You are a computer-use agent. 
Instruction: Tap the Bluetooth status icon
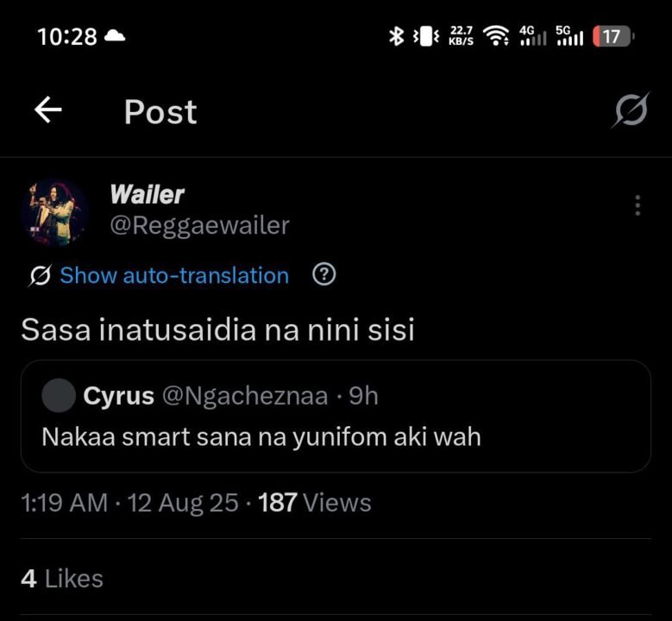click(x=396, y=36)
